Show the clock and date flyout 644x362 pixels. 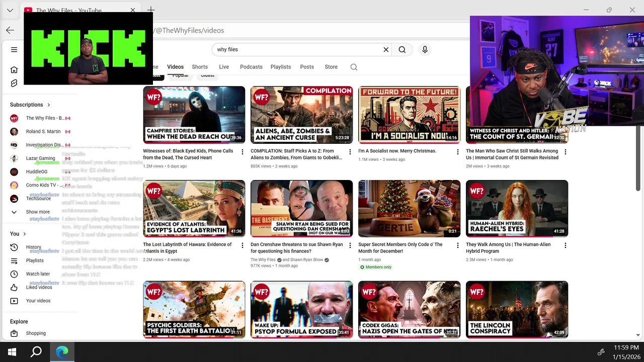pos(625,352)
